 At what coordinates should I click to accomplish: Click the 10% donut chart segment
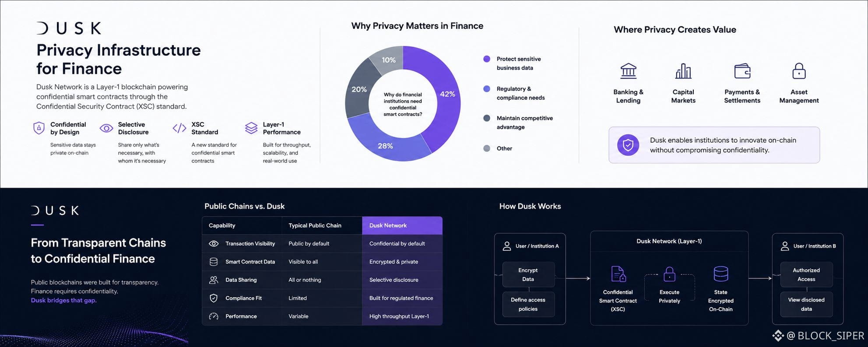click(x=388, y=59)
